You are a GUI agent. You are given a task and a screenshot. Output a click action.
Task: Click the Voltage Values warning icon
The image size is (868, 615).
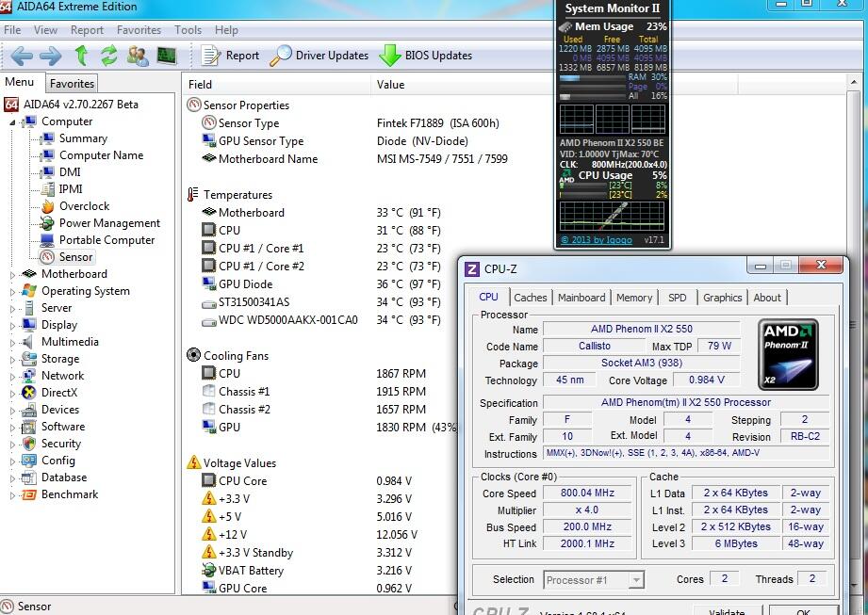(194, 462)
